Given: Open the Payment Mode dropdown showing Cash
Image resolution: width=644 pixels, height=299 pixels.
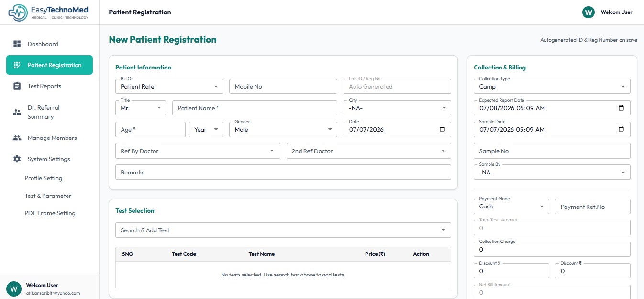Looking at the screenshot, I should (x=511, y=207).
